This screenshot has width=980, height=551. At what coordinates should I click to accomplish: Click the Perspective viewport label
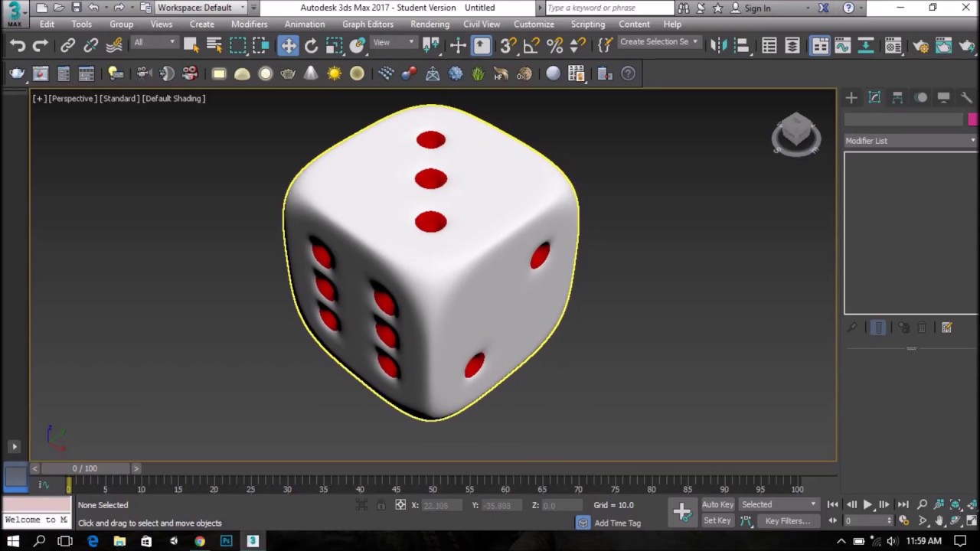[x=72, y=98]
